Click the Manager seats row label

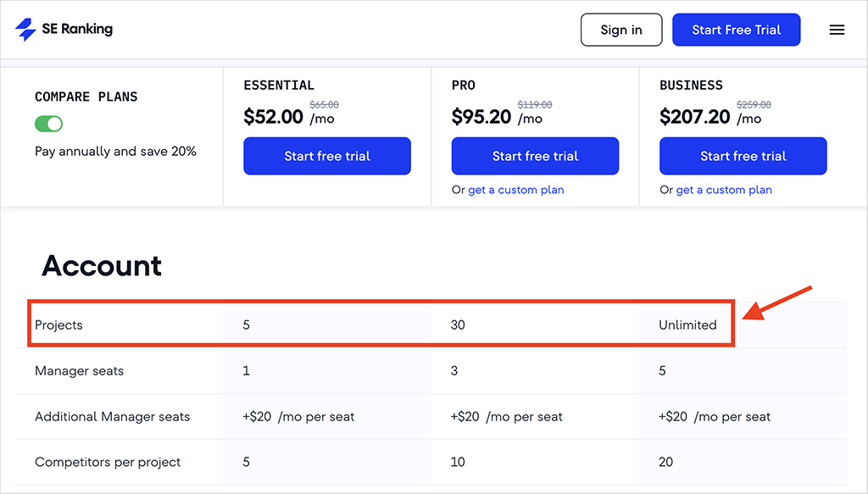pyautogui.click(x=79, y=370)
